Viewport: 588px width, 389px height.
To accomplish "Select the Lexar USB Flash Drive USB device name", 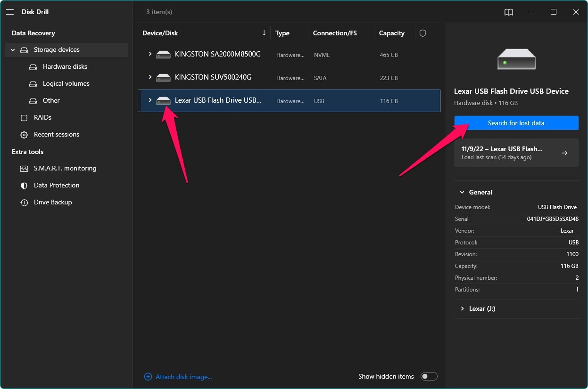I will point(218,100).
